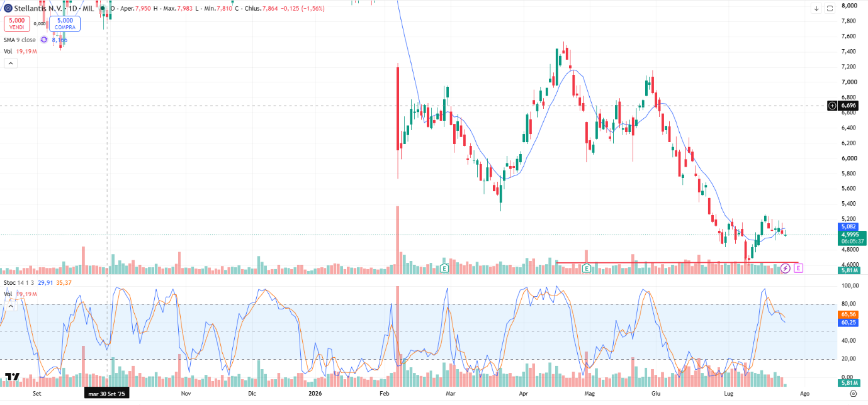Click the SMA indicator refresh icon
Viewport: 868px width, 405px height.
[44, 40]
